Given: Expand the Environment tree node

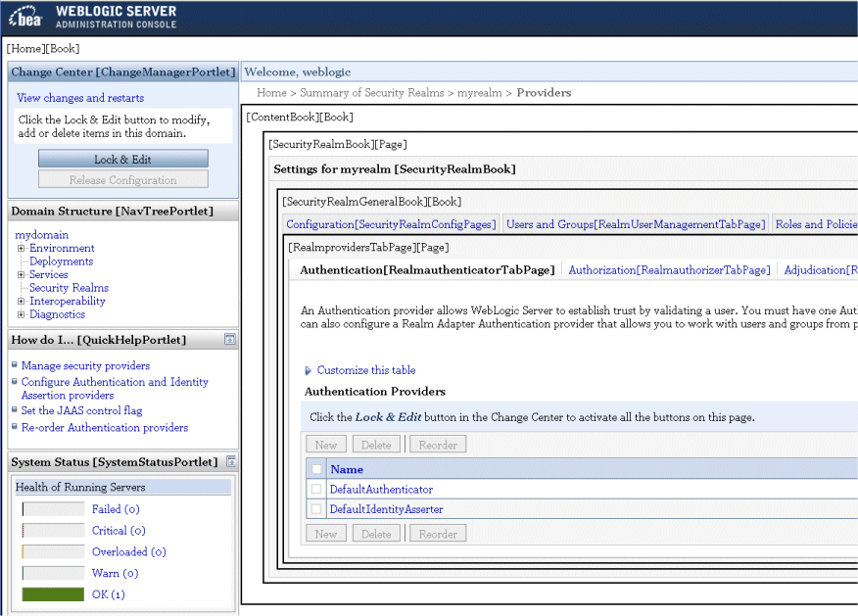Looking at the screenshot, I should (22, 248).
